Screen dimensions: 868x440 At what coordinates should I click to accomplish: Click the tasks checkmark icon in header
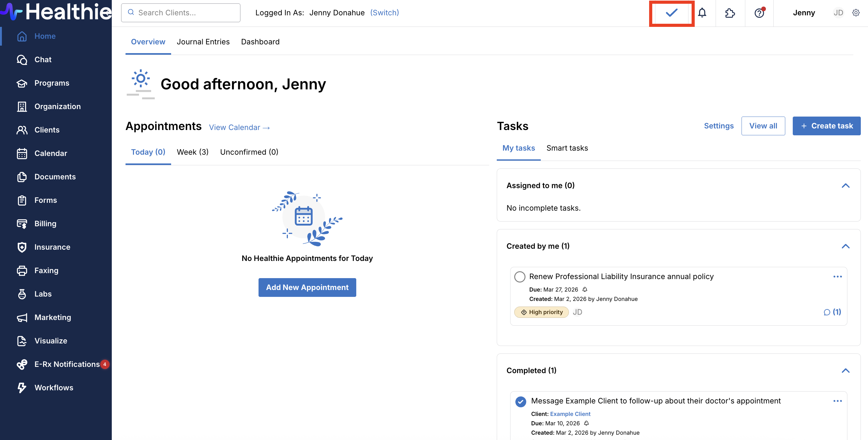(x=671, y=13)
